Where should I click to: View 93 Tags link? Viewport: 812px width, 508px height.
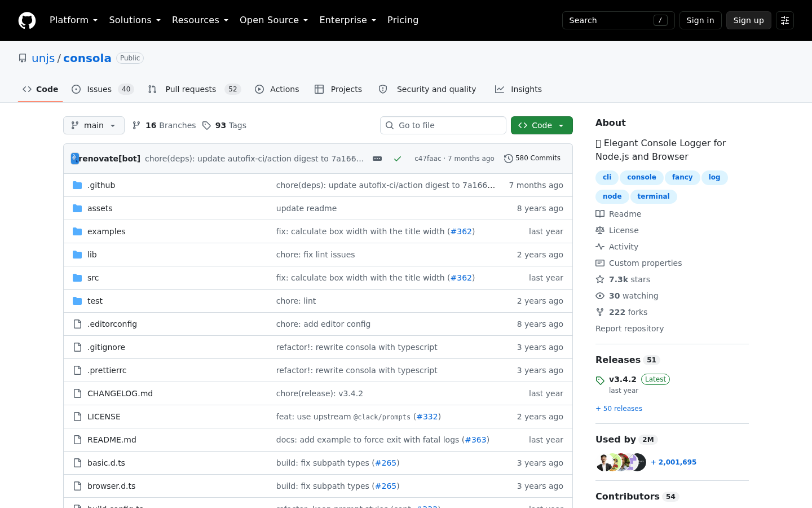click(x=224, y=125)
